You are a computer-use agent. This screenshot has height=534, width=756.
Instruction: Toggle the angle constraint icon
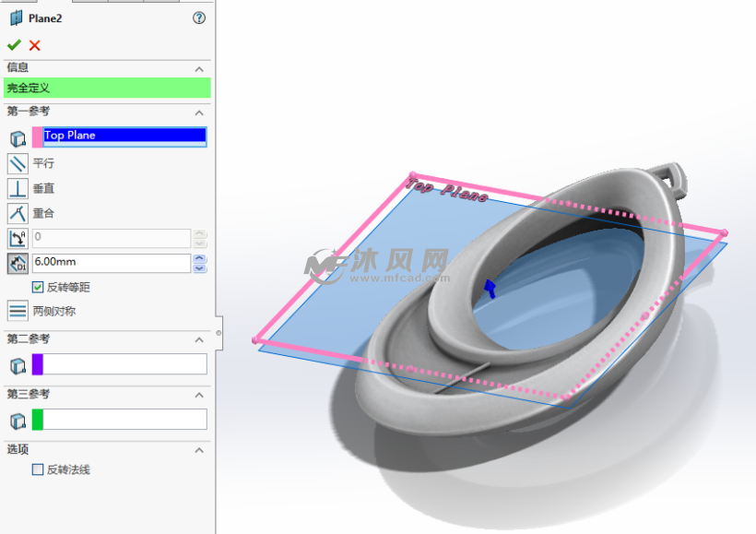click(18, 238)
